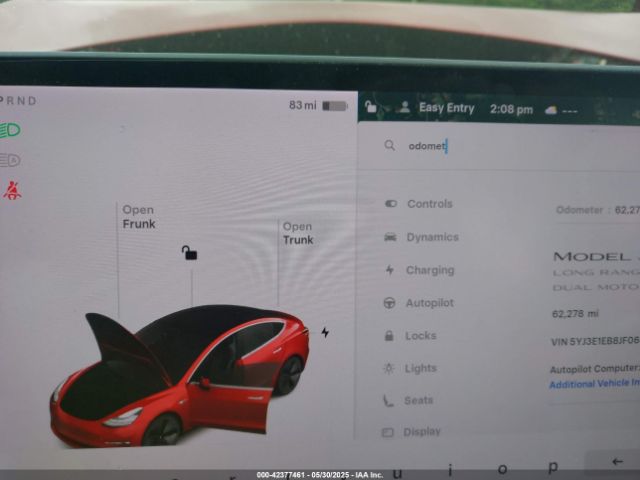Tap the 62,278 mi mileage text

pyautogui.click(x=575, y=313)
